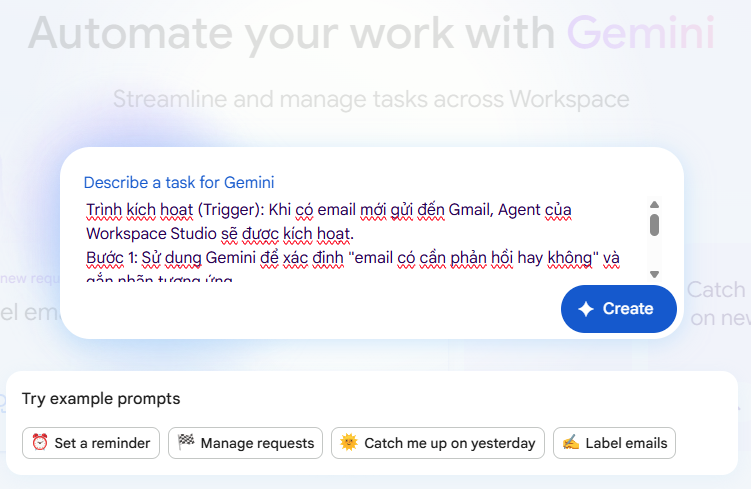Click the alarm clock icon on Set a reminder
This screenshot has width=751, height=489.
(x=40, y=443)
